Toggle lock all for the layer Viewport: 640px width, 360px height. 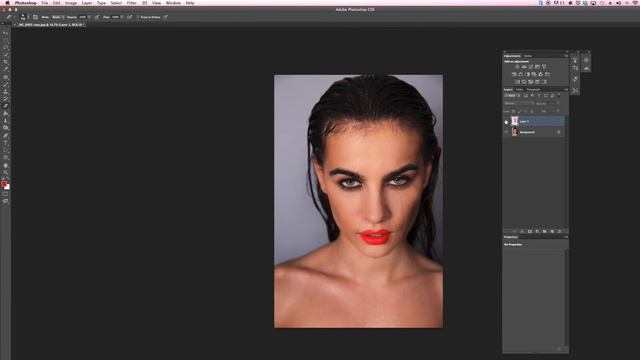pos(532,111)
